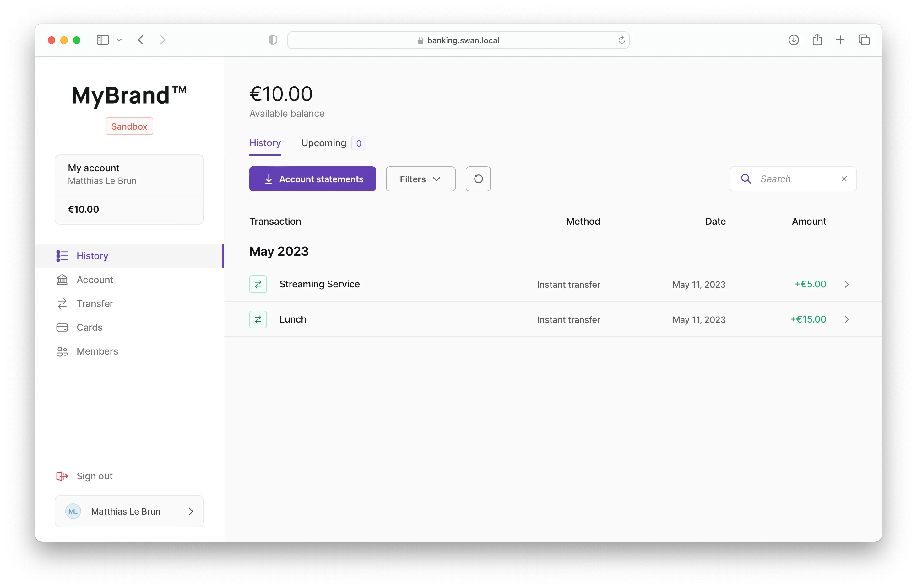Click Account statements button
This screenshot has width=917, height=588.
click(x=312, y=179)
